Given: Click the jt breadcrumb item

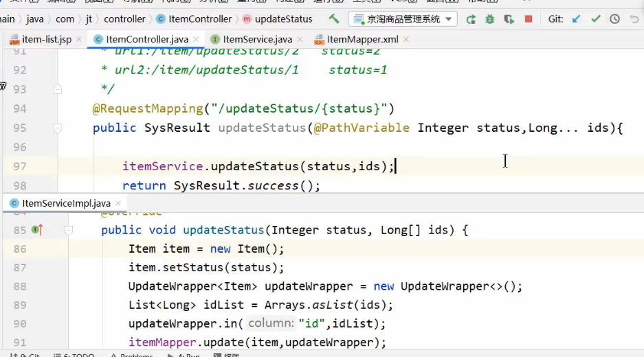Looking at the screenshot, I should (x=89, y=19).
